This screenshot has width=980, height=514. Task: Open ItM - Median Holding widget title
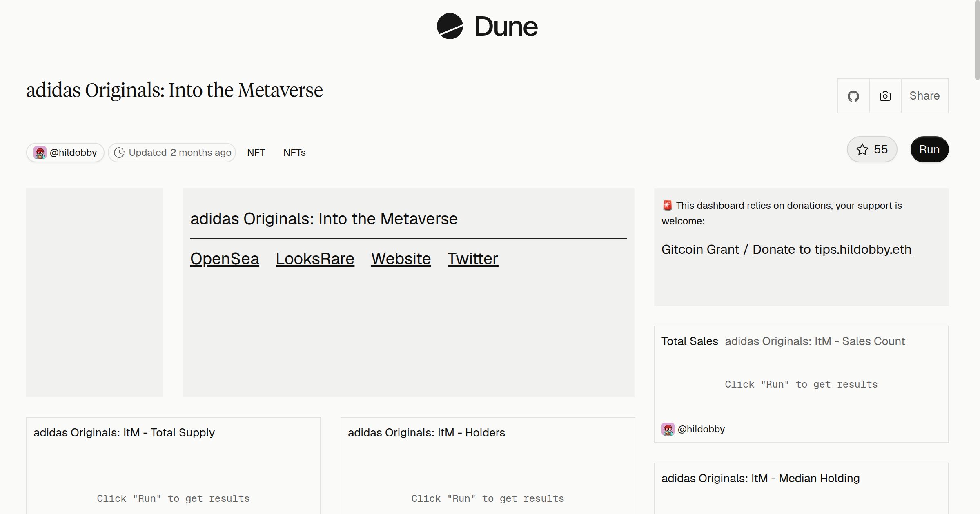tap(760, 478)
